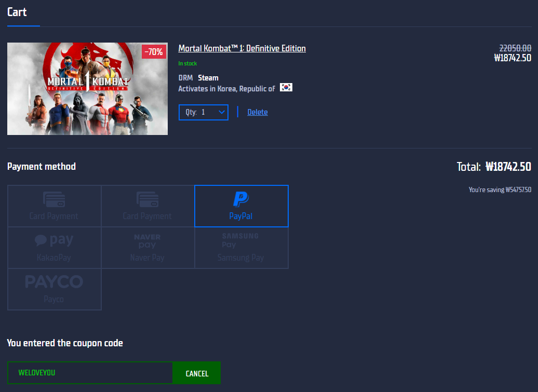The image size is (538, 392).
Task: Select Samsung Pay payment option
Action: tap(241, 248)
